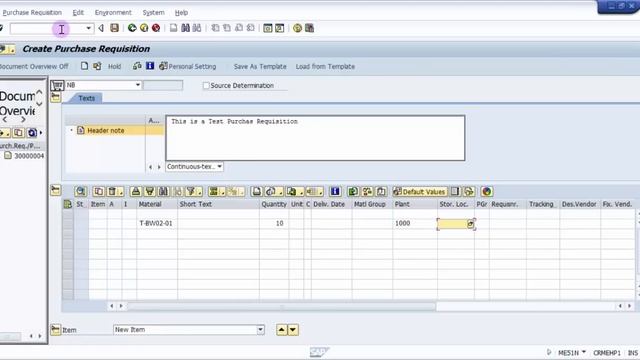Click Document Overview Off button
The image size is (640, 360).
pos(34,67)
